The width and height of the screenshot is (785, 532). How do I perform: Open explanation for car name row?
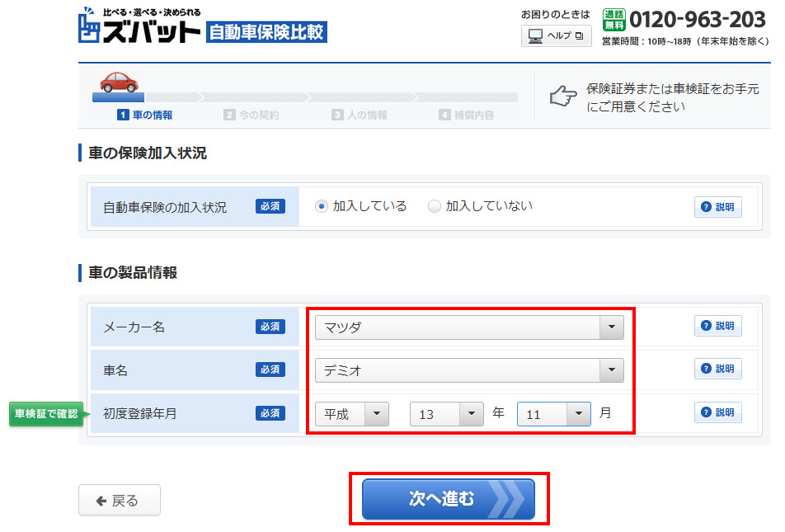click(x=717, y=369)
